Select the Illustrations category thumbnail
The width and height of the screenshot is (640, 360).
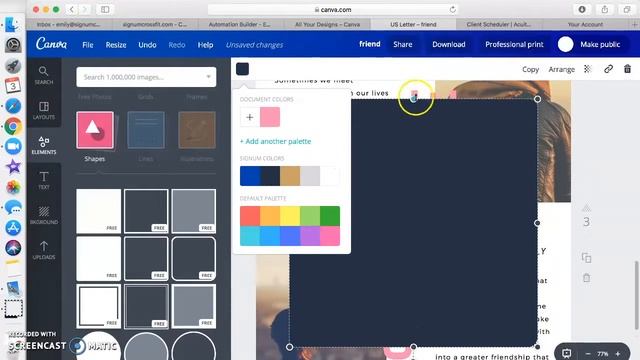pyautogui.click(x=197, y=130)
